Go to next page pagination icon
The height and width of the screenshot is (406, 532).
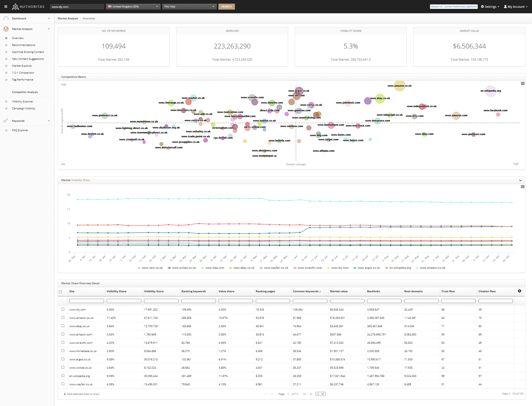click(x=305, y=394)
